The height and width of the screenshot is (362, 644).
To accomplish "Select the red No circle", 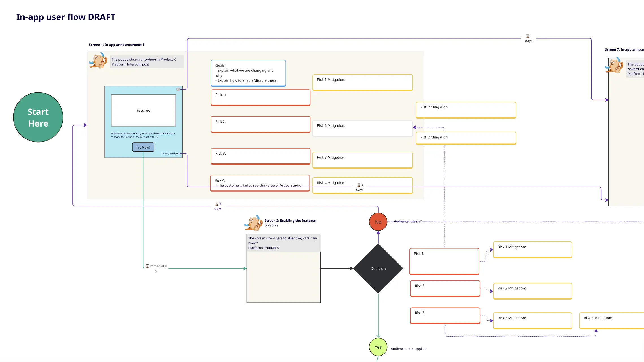I will point(378,222).
